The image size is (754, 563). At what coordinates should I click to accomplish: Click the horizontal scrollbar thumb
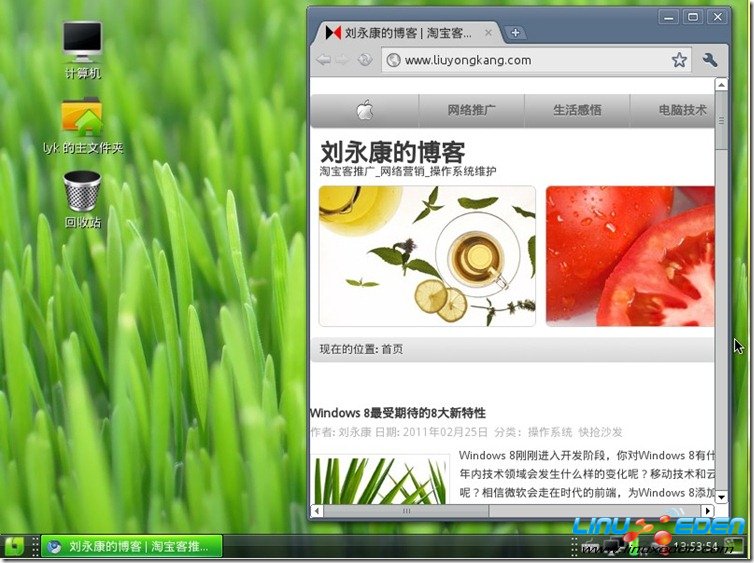(406, 511)
